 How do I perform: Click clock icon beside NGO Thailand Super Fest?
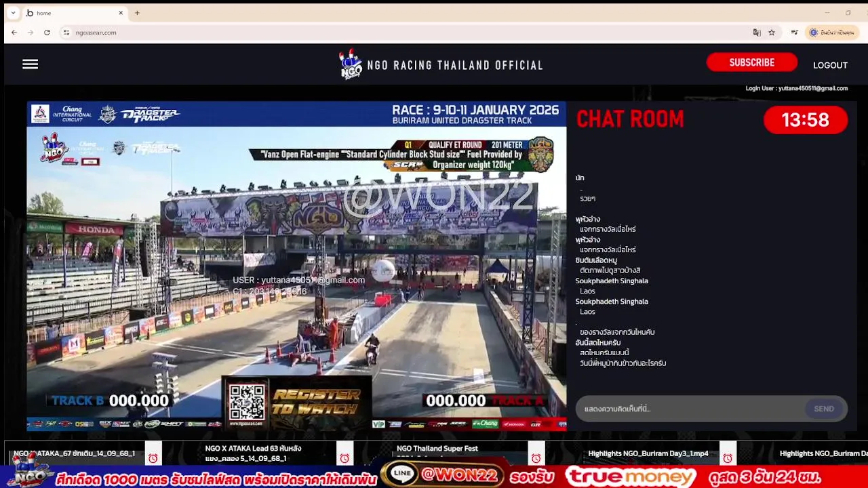pos(536,458)
